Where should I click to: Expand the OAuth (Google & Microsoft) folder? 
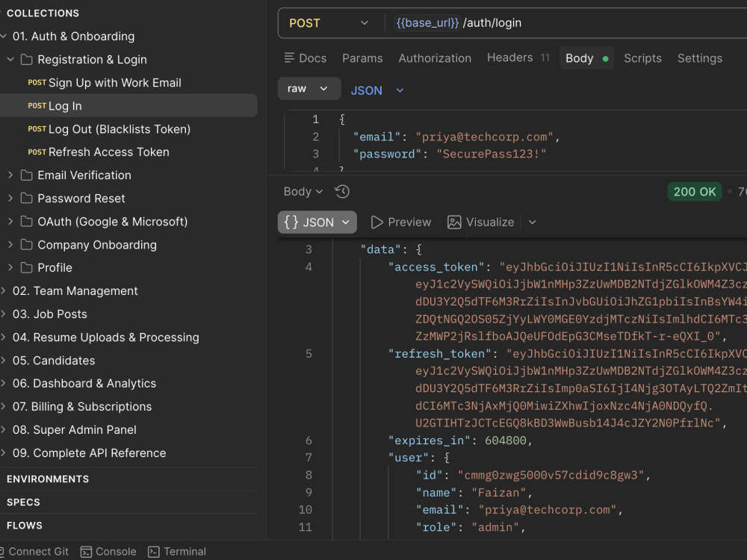tap(10, 222)
